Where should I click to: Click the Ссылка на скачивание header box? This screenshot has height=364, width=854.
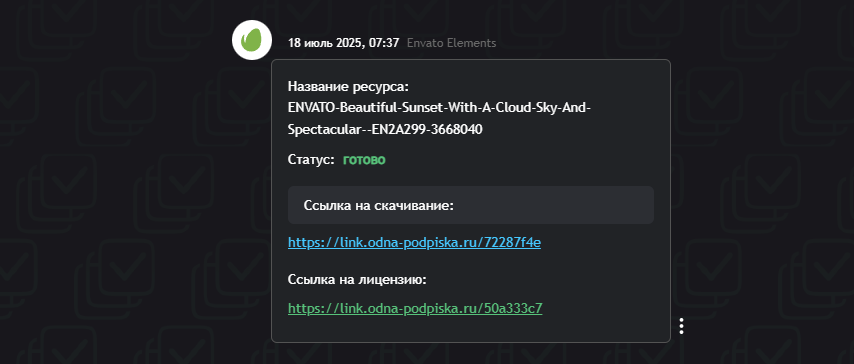click(471, 205)
